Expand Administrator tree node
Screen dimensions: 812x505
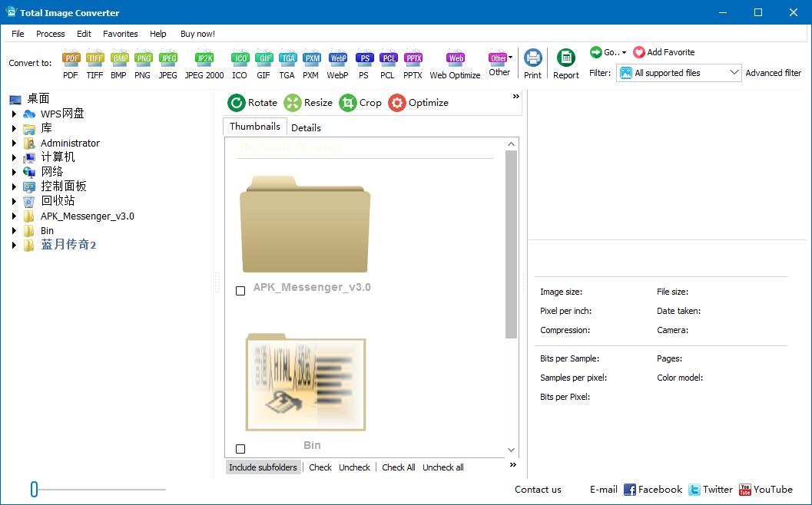click(15, 144)
